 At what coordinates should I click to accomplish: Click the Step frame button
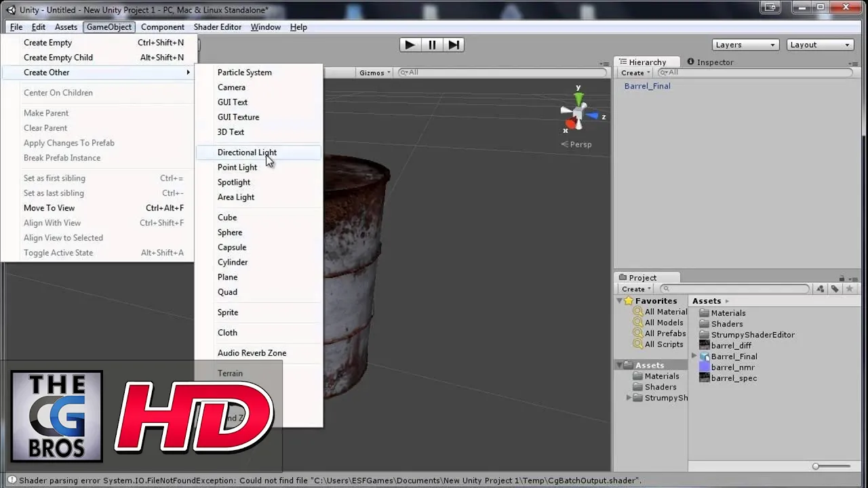pyautogui.click(x=454, y=45)
